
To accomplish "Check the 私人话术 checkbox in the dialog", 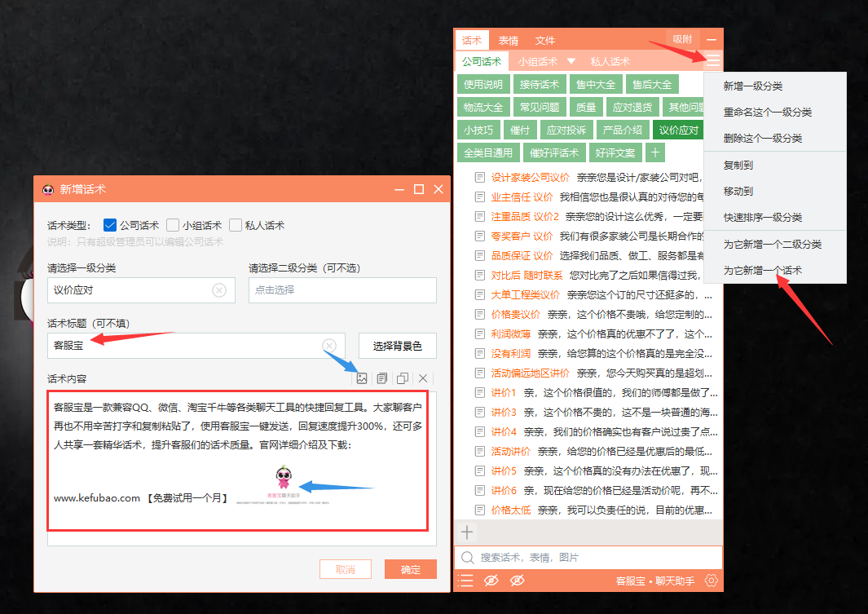I will point(236,225).
